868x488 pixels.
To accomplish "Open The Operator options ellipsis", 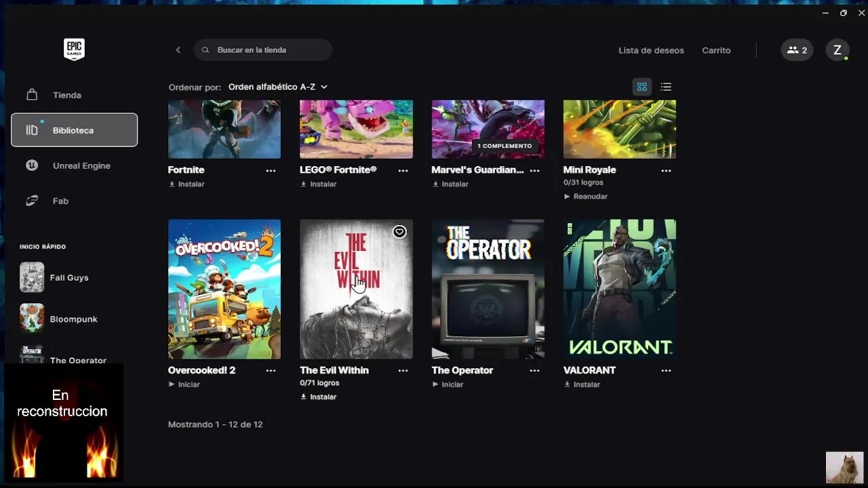I will (x=534, y=371).
